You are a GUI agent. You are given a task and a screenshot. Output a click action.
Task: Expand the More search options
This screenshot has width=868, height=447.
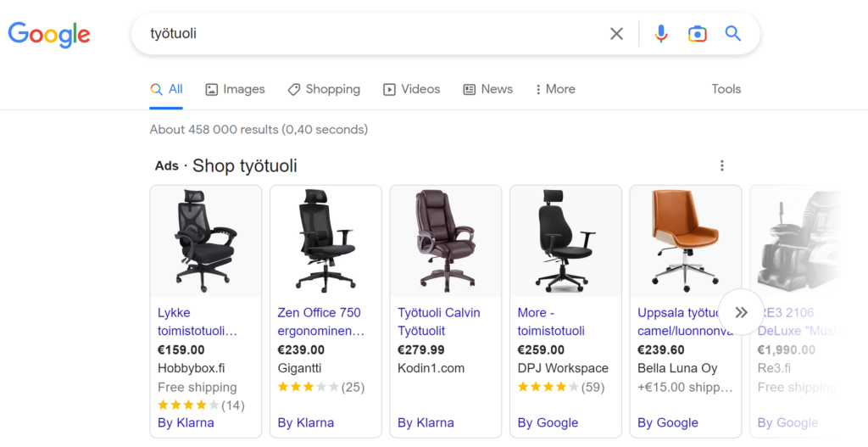(x=555, y=89)
